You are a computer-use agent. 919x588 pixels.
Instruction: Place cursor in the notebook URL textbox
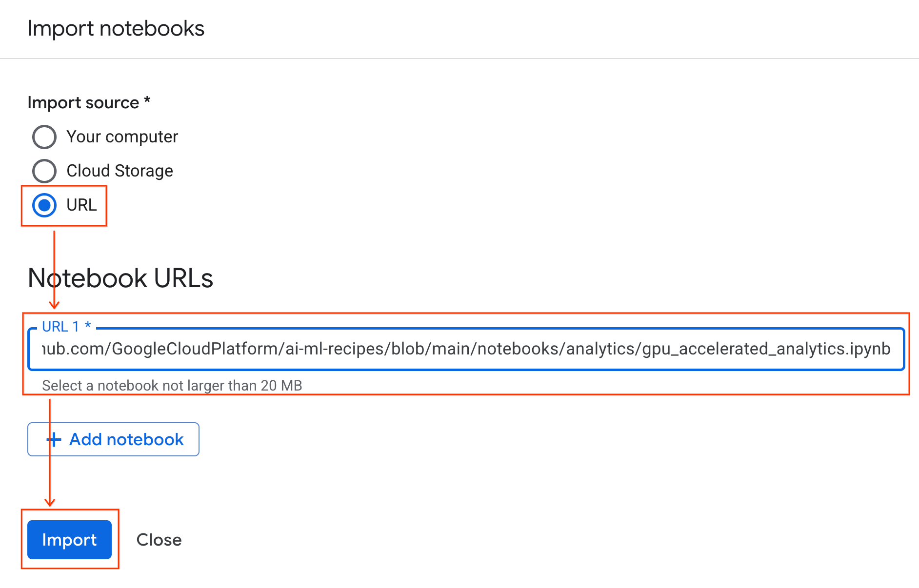tap(439, 349)
